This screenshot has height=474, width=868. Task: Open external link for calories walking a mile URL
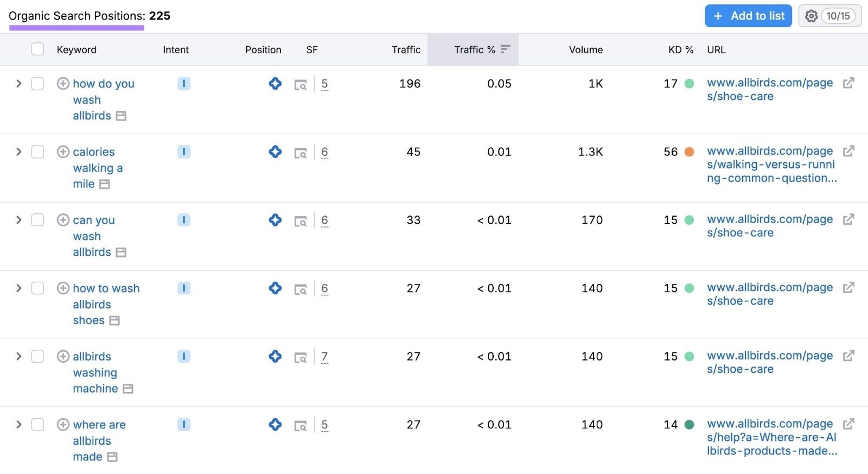pyautogui.click(x=848, y=151)
